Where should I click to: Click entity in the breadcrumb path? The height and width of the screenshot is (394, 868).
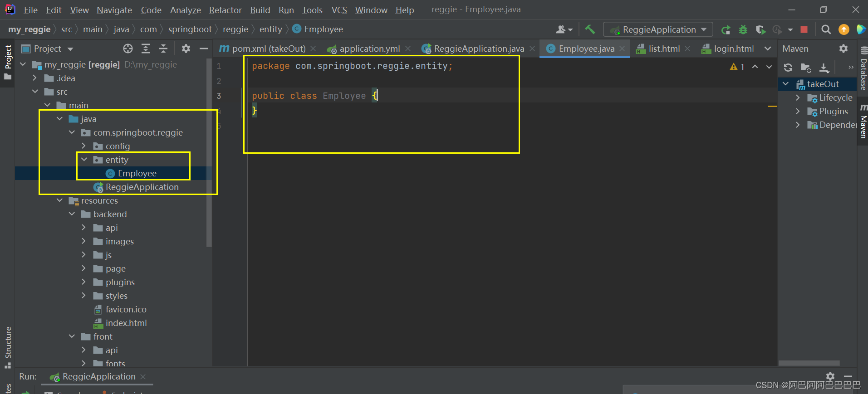click(x=271, y=29)
